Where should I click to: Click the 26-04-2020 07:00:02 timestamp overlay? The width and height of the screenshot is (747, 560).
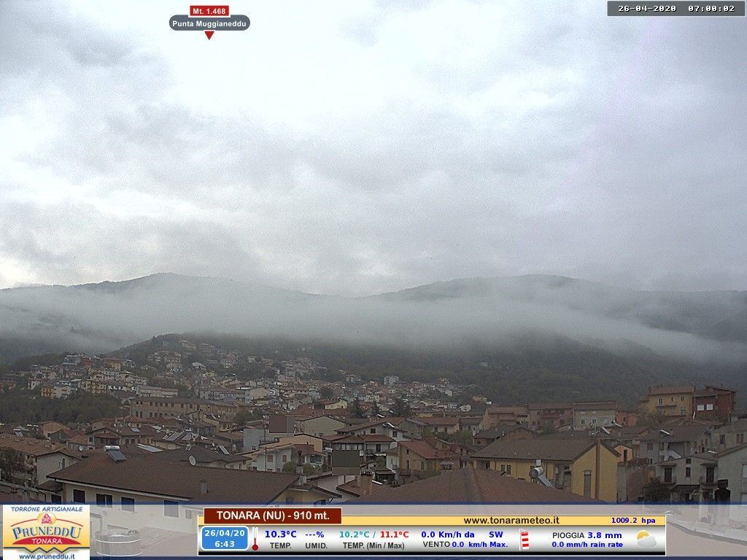point(676,8)
